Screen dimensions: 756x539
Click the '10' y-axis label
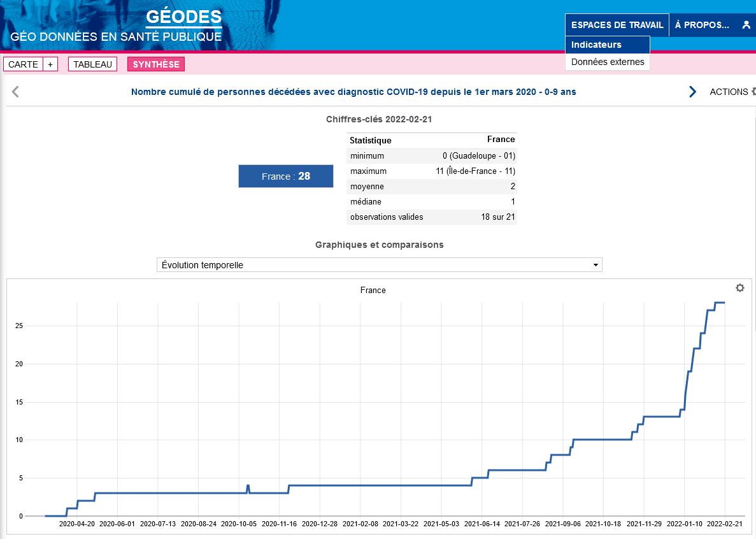[x=19, y=440]
